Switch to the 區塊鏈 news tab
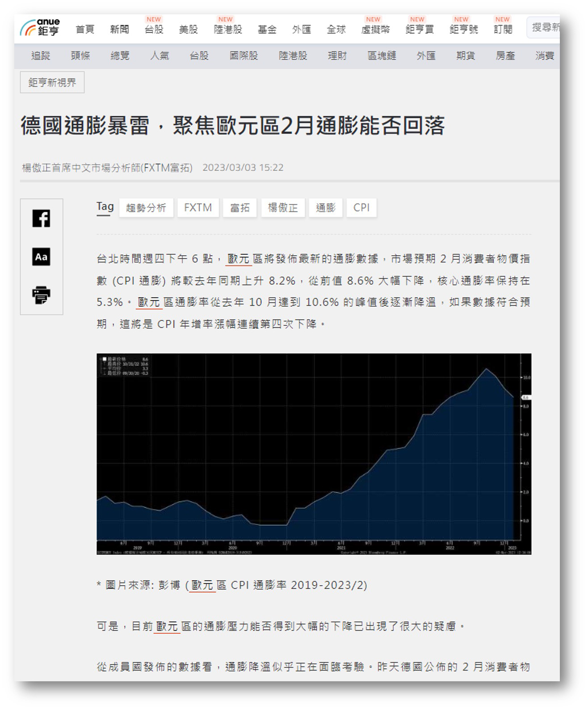Viewport: 588px width, 709px height. point(382,56)
